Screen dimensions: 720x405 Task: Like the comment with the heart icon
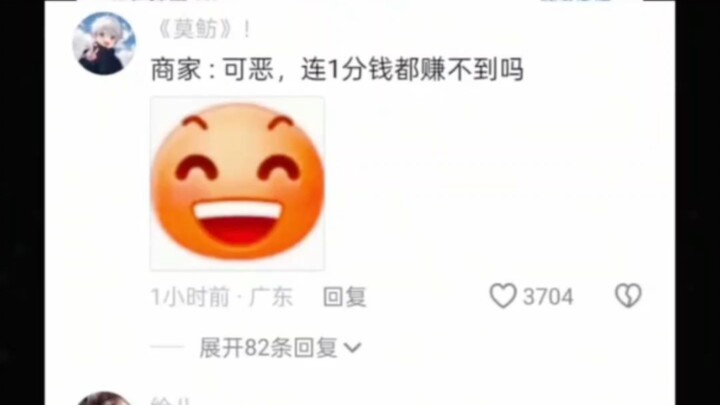503,296
